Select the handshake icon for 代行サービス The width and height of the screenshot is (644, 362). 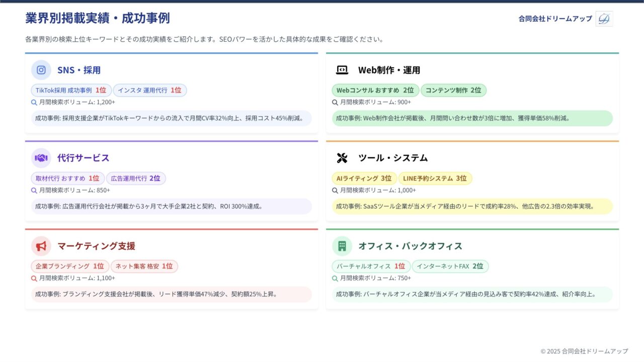tap(41, 158)
